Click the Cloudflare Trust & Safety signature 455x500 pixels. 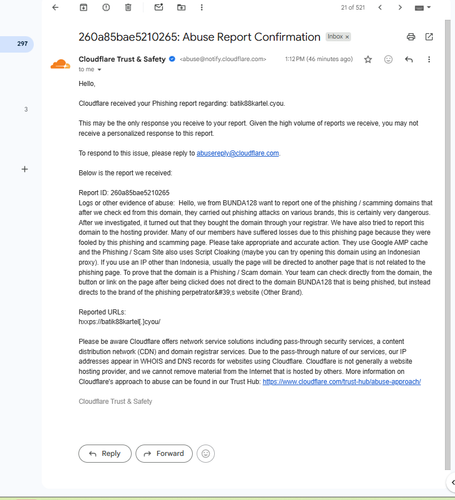[x=115, y=401]
